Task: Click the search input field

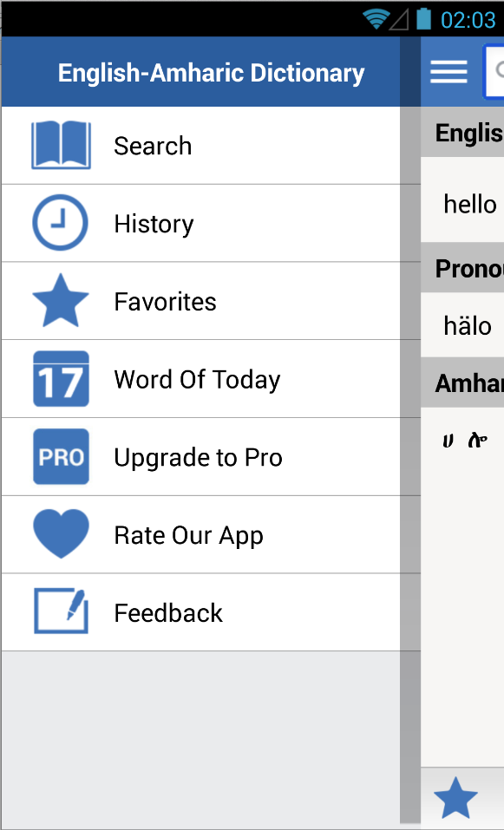Action: click(x=494, y=71)
